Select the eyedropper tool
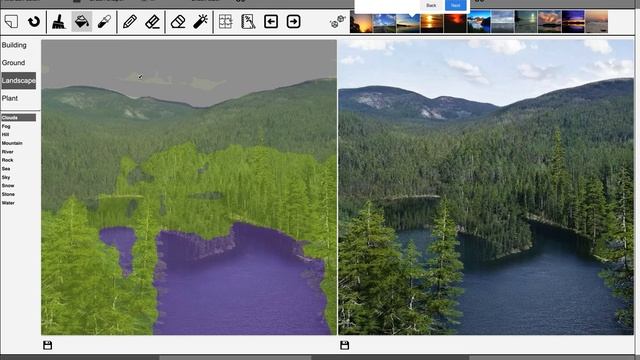640x360 pixels. [104, 22]
